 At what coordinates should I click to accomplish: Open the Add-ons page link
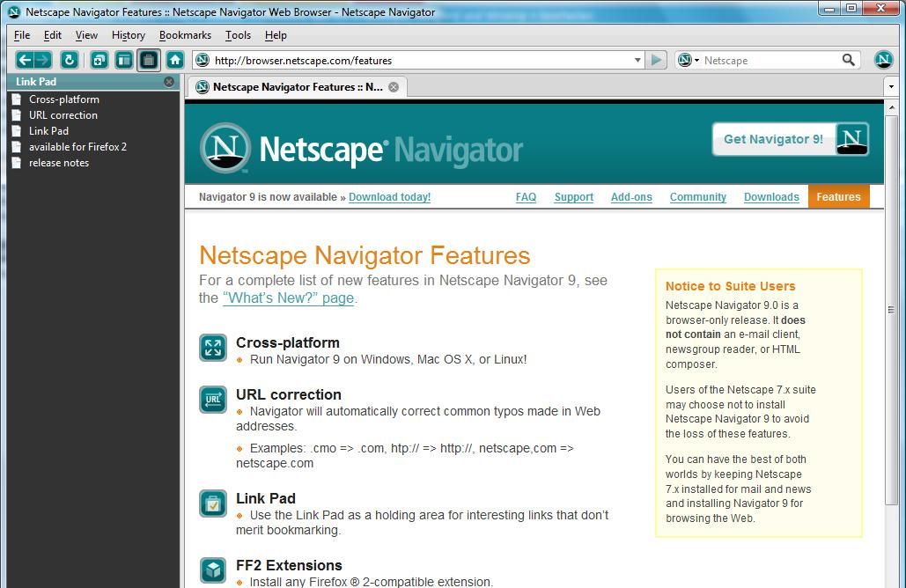pyautogui.click(x=631, y=197)
